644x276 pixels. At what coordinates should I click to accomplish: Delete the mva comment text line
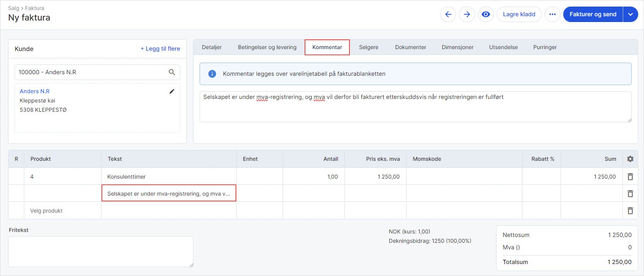(x=630, y=194)
